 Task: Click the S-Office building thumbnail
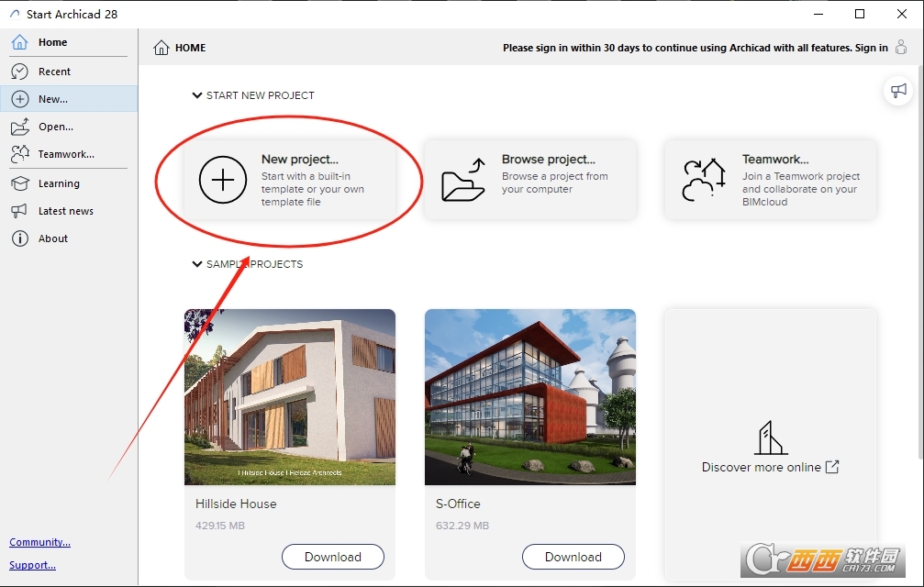pyautogui.click(x=530, y=397)
